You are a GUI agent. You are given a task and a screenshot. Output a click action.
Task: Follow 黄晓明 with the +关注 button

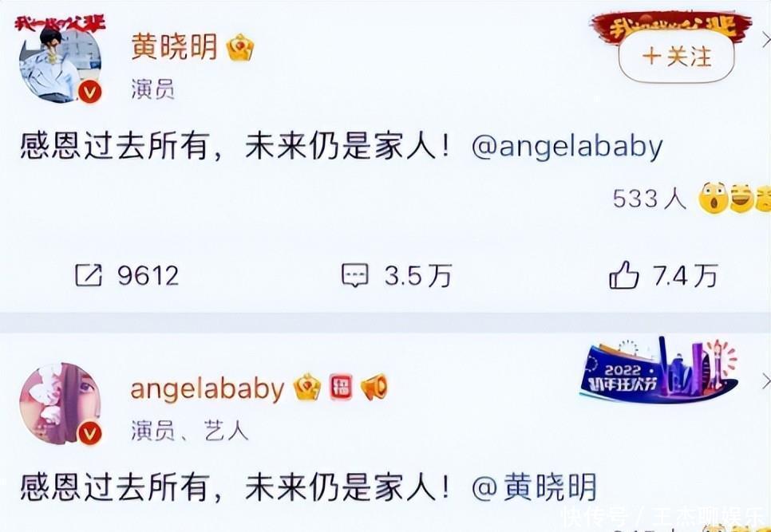676,57
